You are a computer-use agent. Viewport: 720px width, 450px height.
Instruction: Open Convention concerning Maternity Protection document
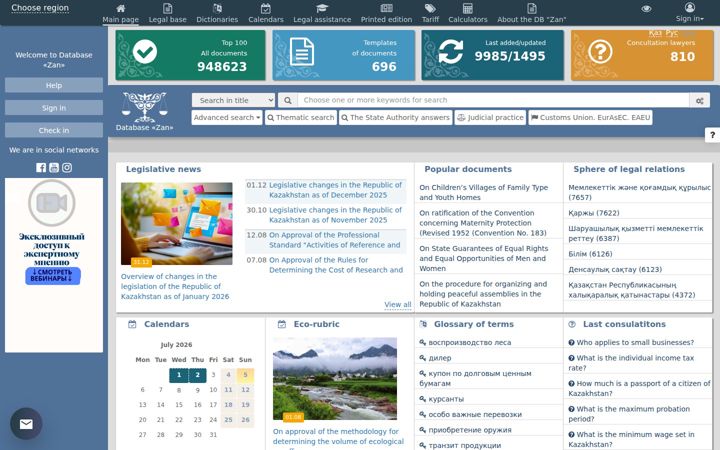click(x=483, y=223)
